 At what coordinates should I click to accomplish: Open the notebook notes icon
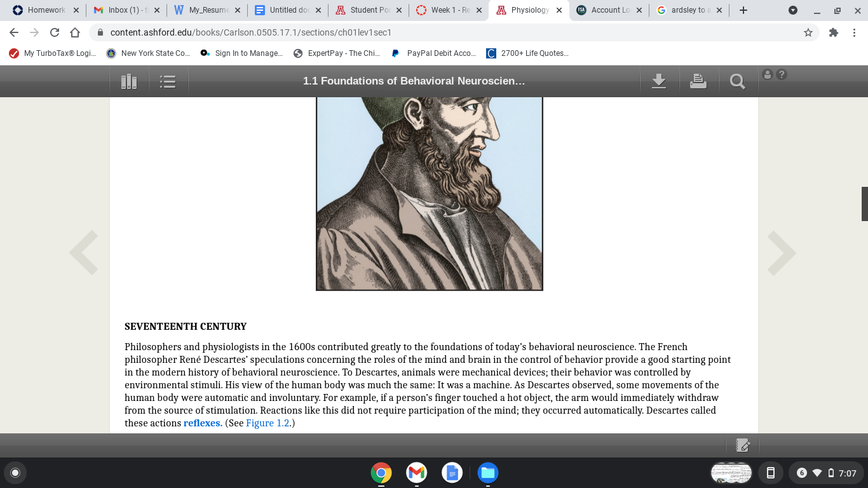(742, 445)
